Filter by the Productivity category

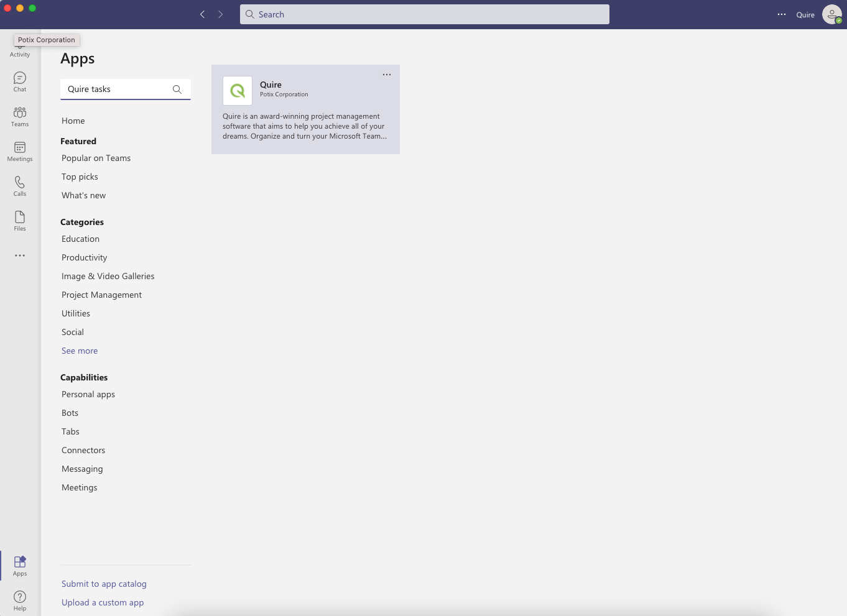pos(85,258)
